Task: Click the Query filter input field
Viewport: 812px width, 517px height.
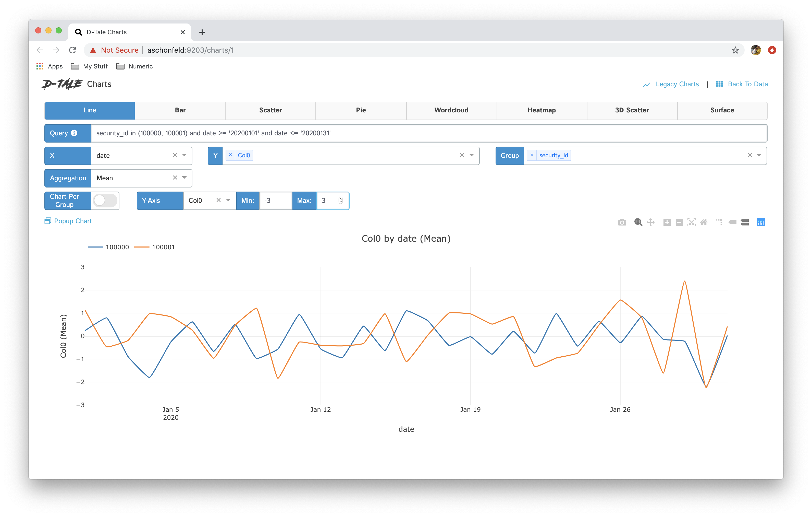Action: click(428, 133)
